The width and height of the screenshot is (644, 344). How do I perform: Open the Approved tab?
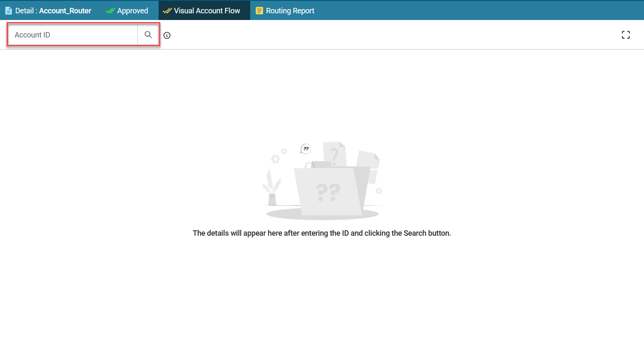127,10
